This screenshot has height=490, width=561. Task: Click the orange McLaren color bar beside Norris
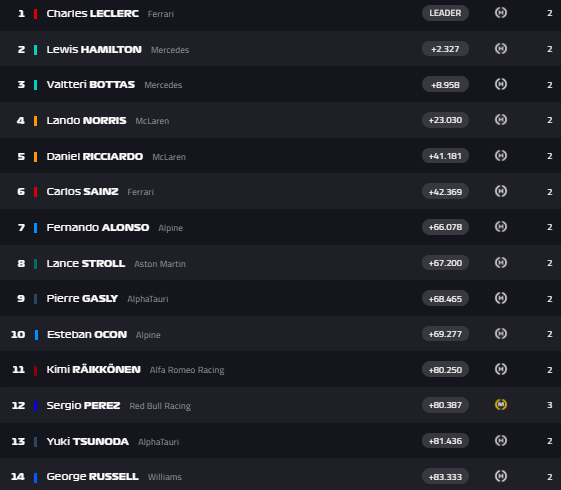[x=35, y=121]
